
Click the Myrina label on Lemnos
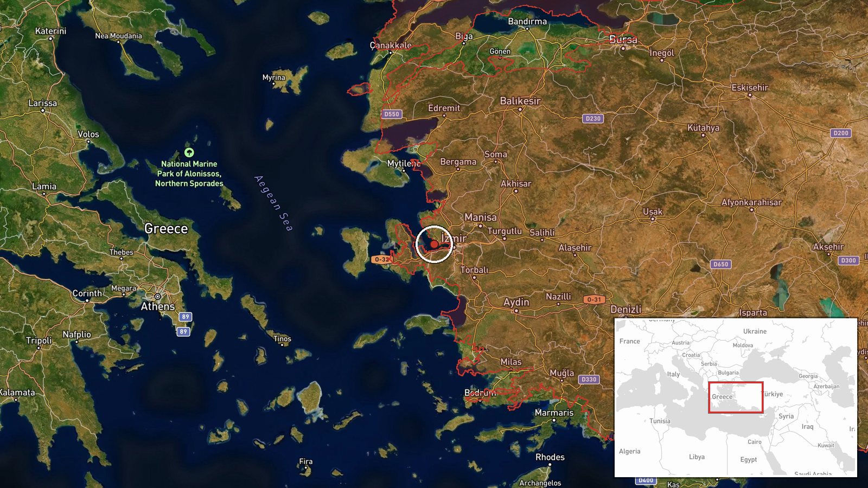click(x=274, y=78)
